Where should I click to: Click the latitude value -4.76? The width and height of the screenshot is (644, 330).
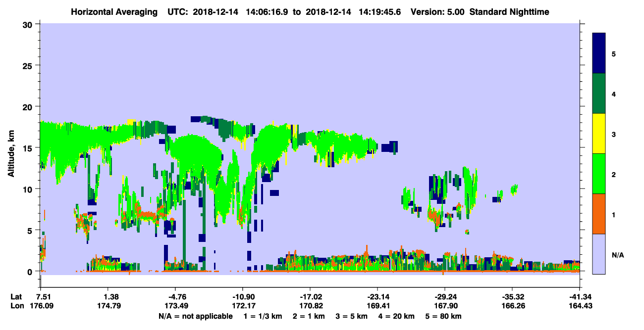175,296
